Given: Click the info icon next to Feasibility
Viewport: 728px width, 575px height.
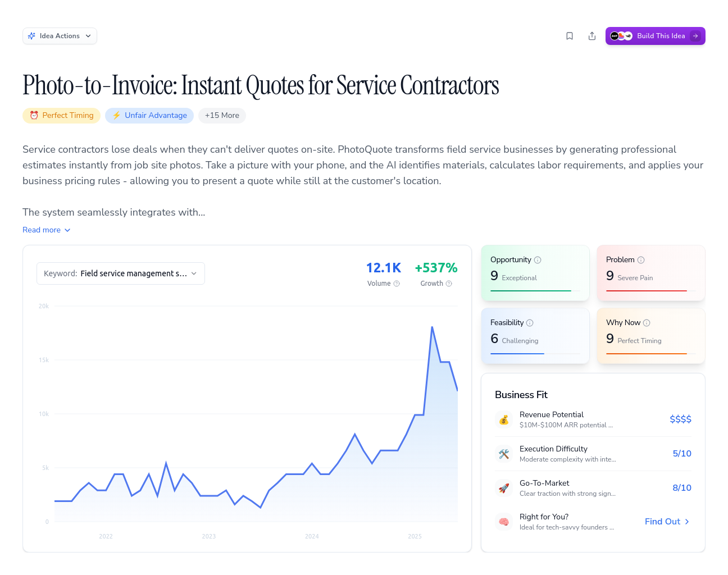Looking at the screenshot, I should (x=530, y=323).
